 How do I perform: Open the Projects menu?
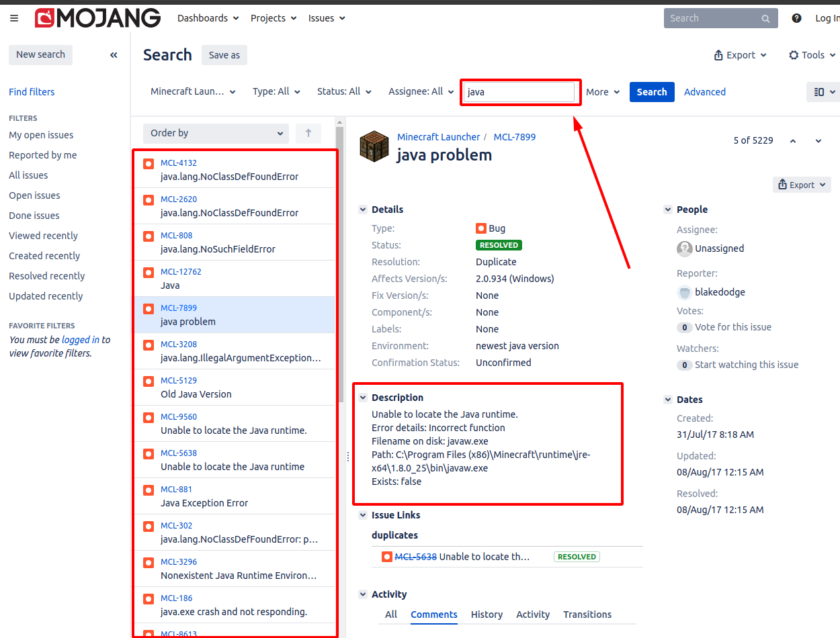[x=274, y=18]
